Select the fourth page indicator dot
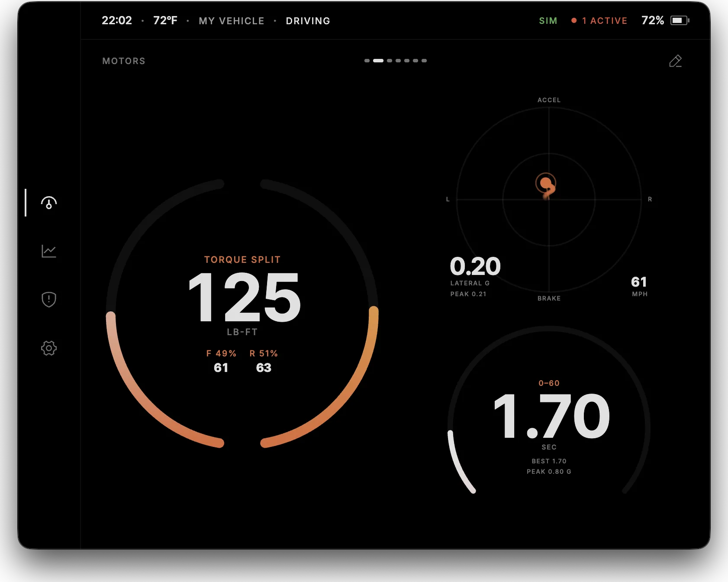 (398, 61)
